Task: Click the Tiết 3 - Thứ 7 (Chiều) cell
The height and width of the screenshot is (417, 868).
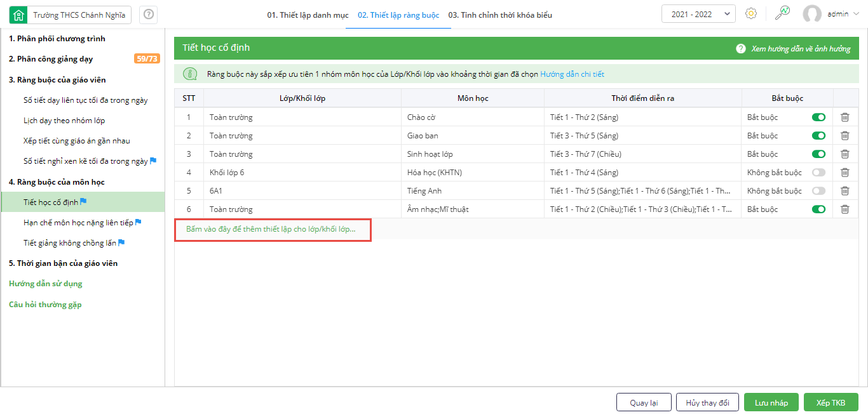Action: click(x=643, y=154)
